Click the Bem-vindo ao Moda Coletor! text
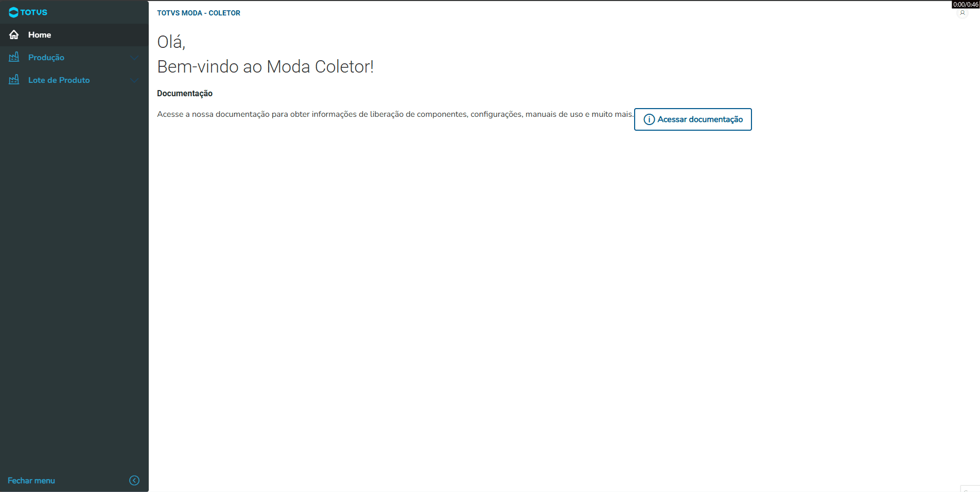980x492 pixels. click(266, 66)
